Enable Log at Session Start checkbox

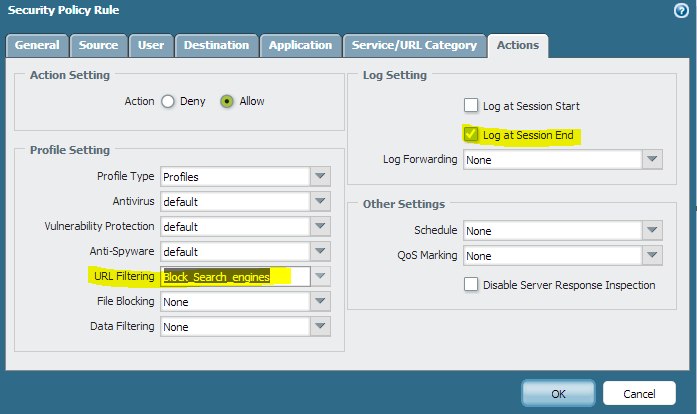click(x=471, y=106)
